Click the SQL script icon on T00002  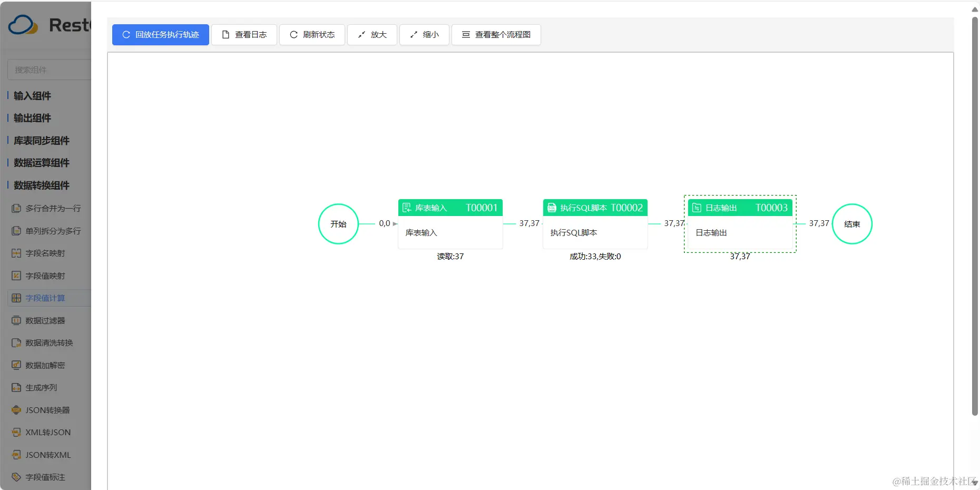pos(552,208)
